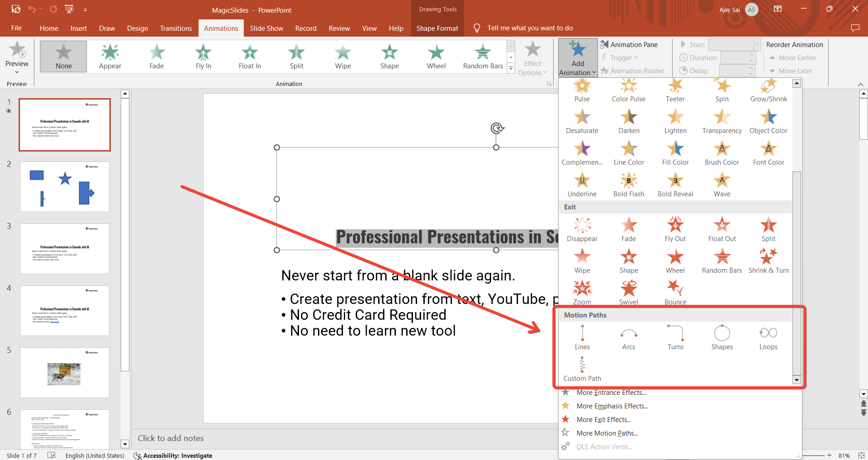Pick the Custom Path motion option

582,369
